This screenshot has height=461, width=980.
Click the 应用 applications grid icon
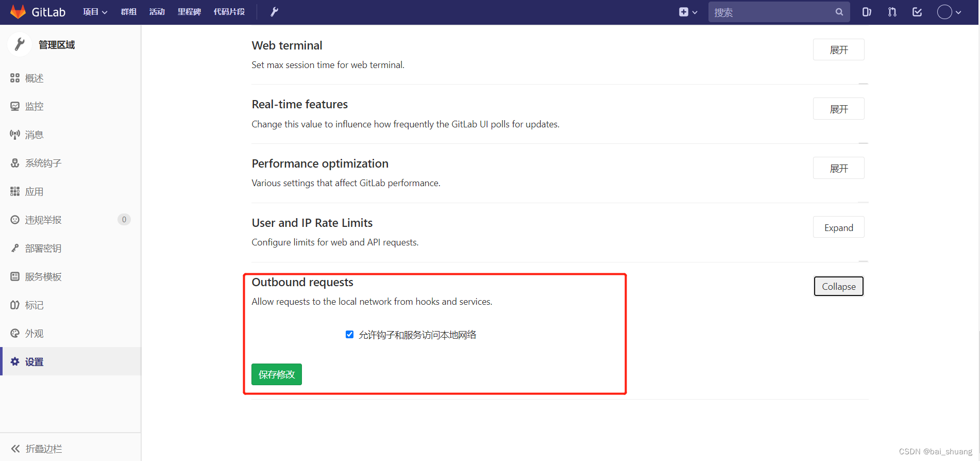pyautogui.click(x=15, y=191)
